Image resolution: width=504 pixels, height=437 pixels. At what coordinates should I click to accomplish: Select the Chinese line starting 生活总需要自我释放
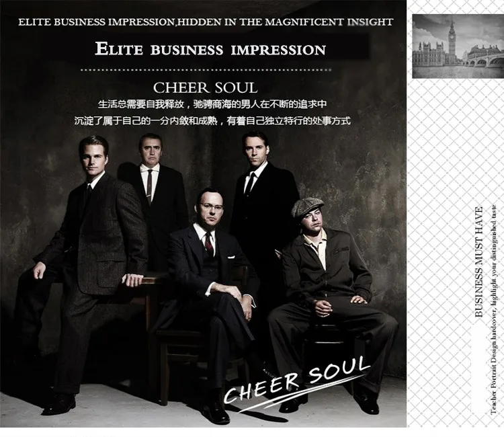coord(212,104)
